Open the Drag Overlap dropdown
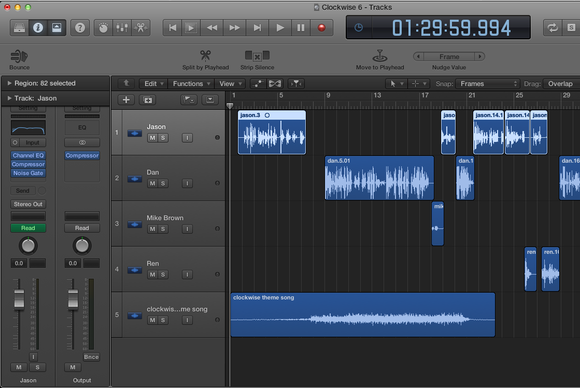Image resolution: width=580 pixels, height=388 pixels. tap(561, 84)
